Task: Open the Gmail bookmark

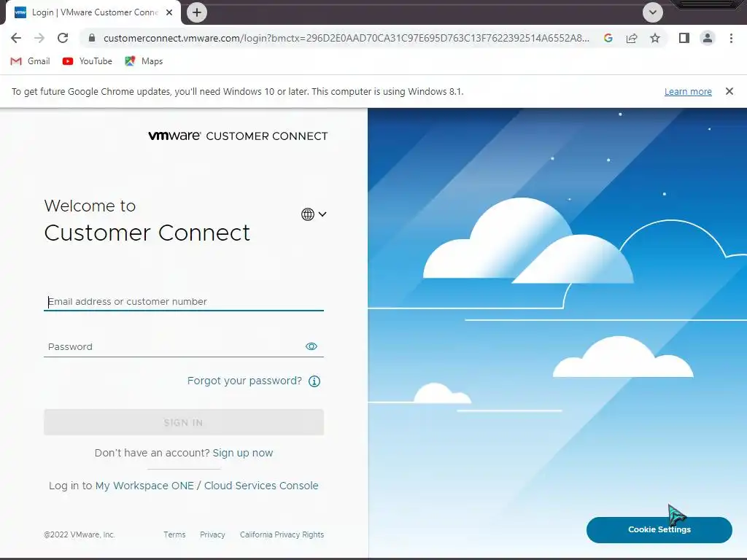Action: tap(30, 61)
